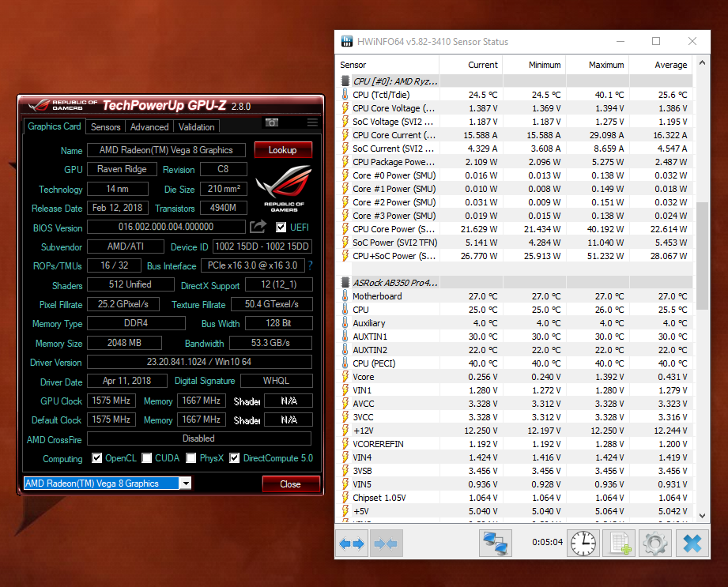Click the GPU Name field
The image size is (728, 587).
point(166,150)
